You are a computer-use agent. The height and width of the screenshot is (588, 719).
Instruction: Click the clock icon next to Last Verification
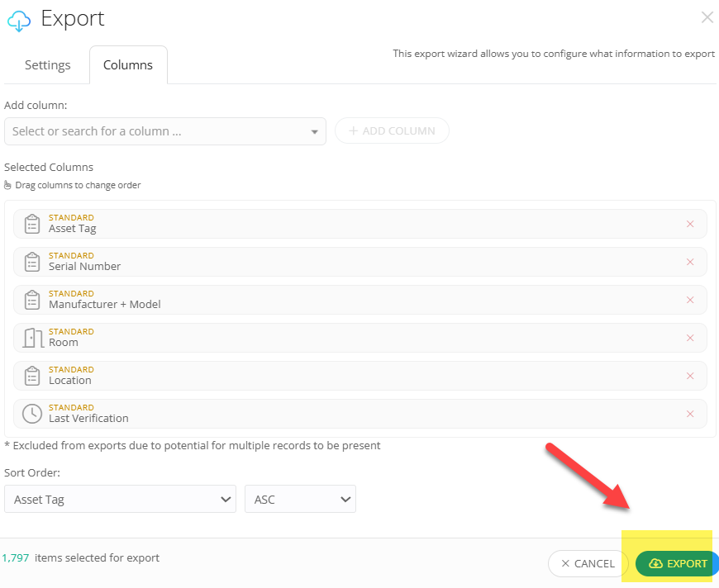coord(31,413)
